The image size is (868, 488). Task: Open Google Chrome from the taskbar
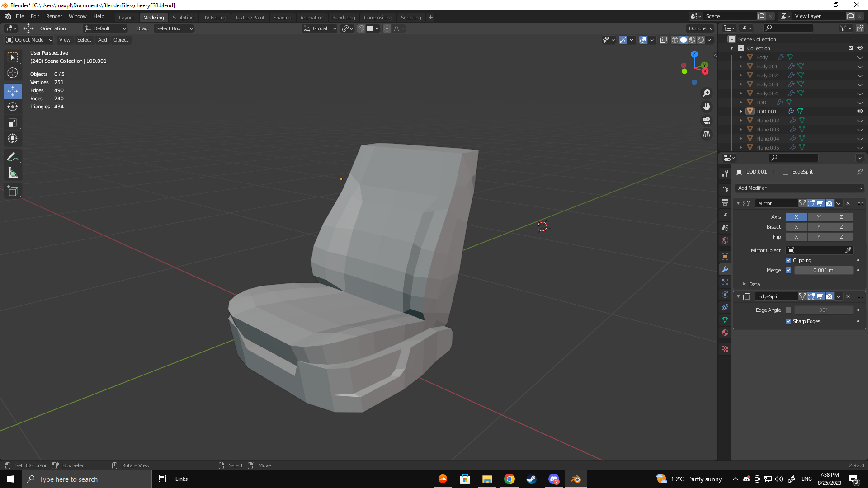(x=509, y=479)
